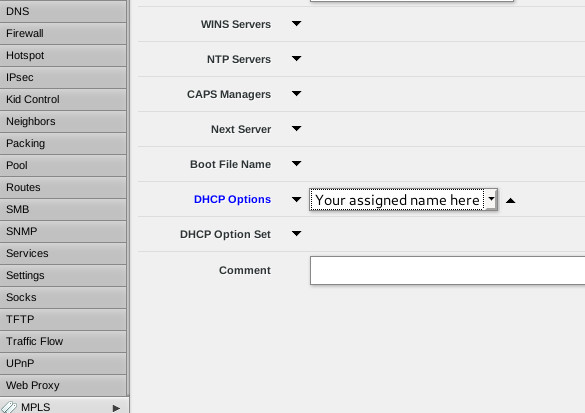Click the NTP Servers label
The image size is (585, 413).
coord(239,59)
